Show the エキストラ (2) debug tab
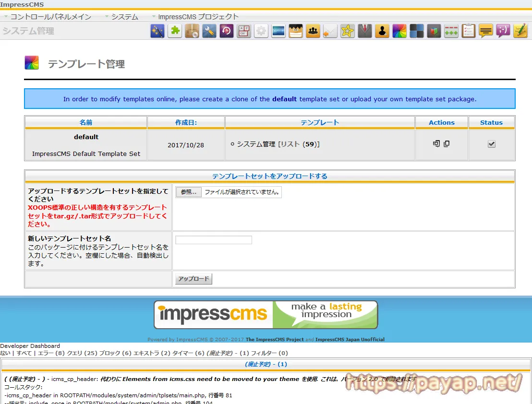532x404 pixels. 152,353
